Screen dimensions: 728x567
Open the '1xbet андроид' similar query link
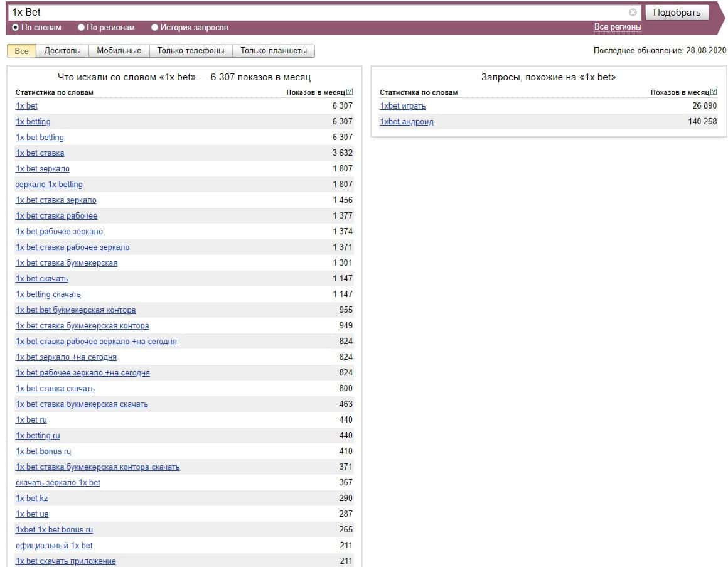(406, 122)
